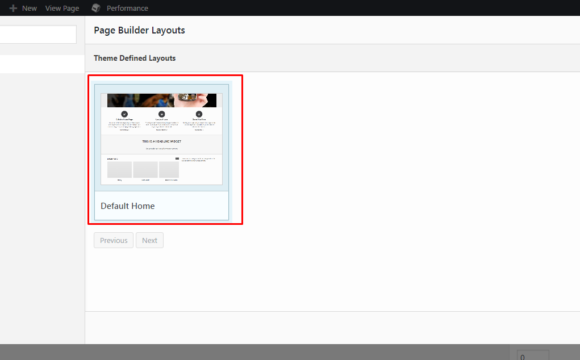Click the Performance cube icon
The height and width of the screenshot is (360, 580).
click(96, 8)
